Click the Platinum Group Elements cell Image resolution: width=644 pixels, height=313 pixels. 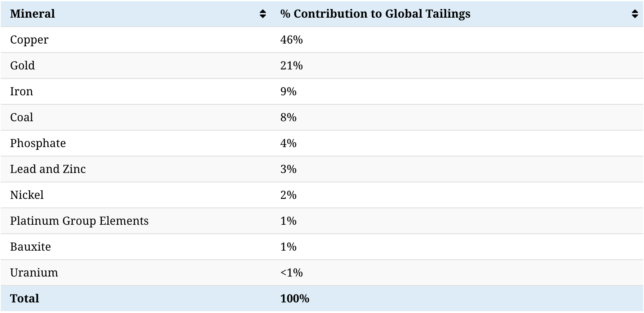(79, 221)
